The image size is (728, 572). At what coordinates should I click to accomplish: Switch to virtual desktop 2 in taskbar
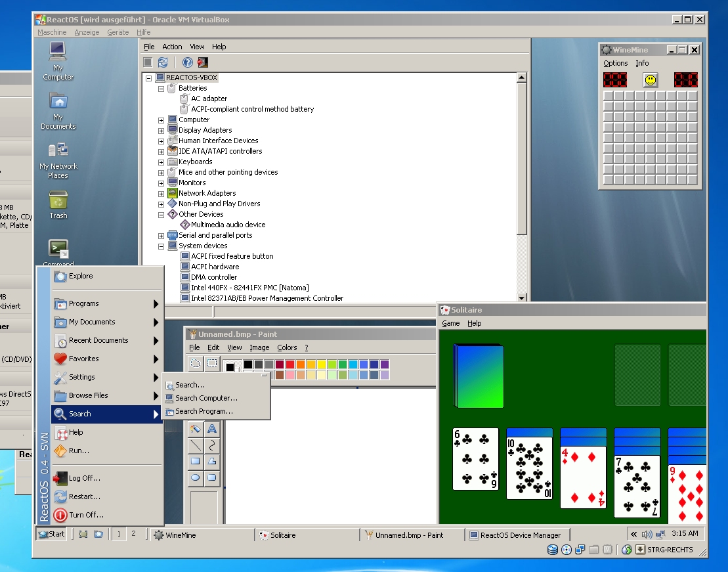[134, 534]
